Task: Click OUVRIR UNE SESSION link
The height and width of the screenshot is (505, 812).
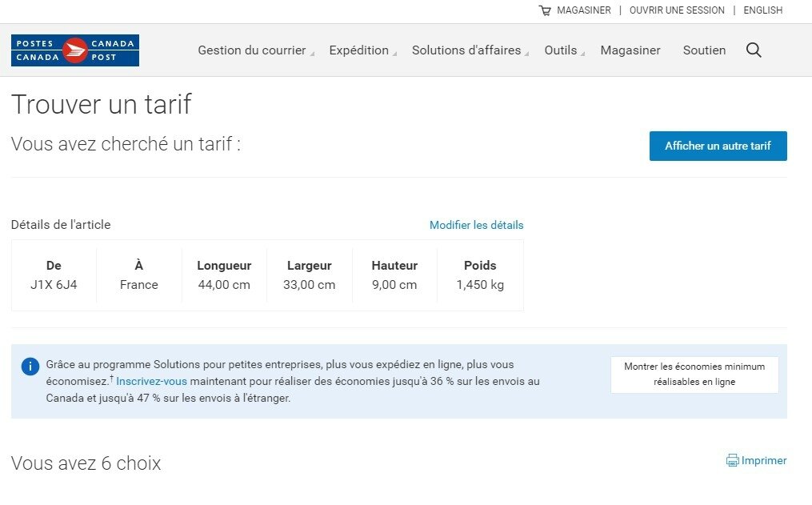Action: (677, 10)
